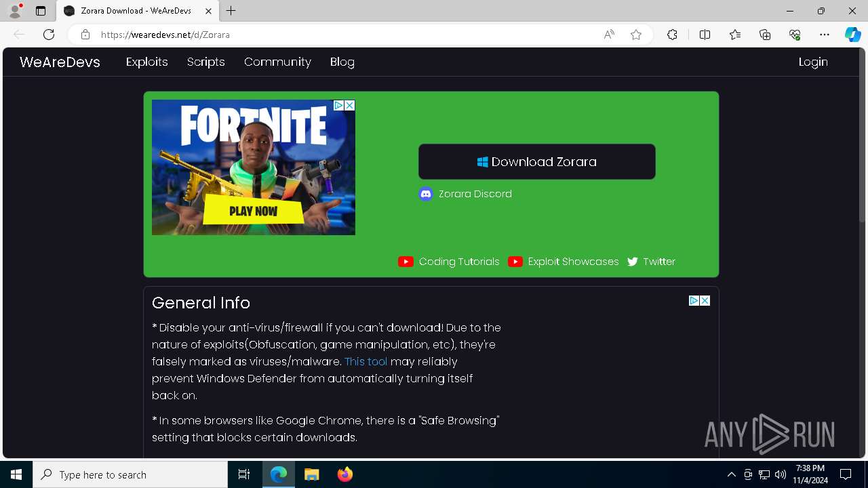Screen dimensions: 868x488
Task: Click the address bar URL
Action: [x=165, y=35]
